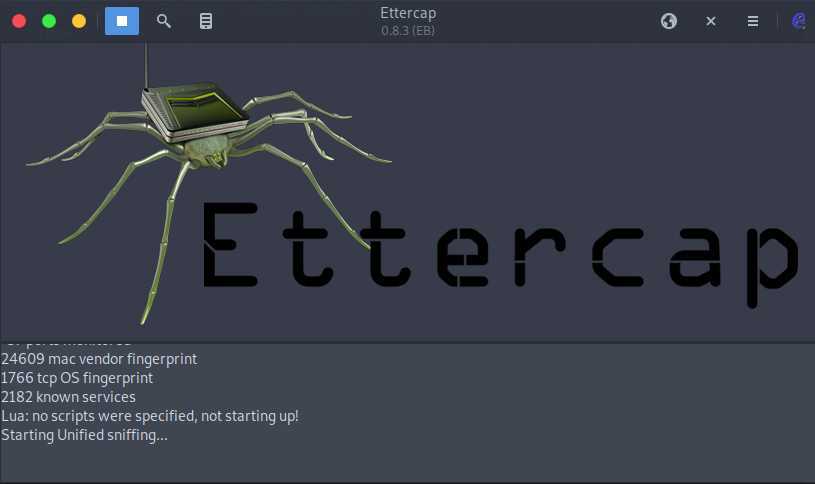Click the 'Starting Unified sniffing...' log line
Screen dimensions: 815x484
pos(84,435)
